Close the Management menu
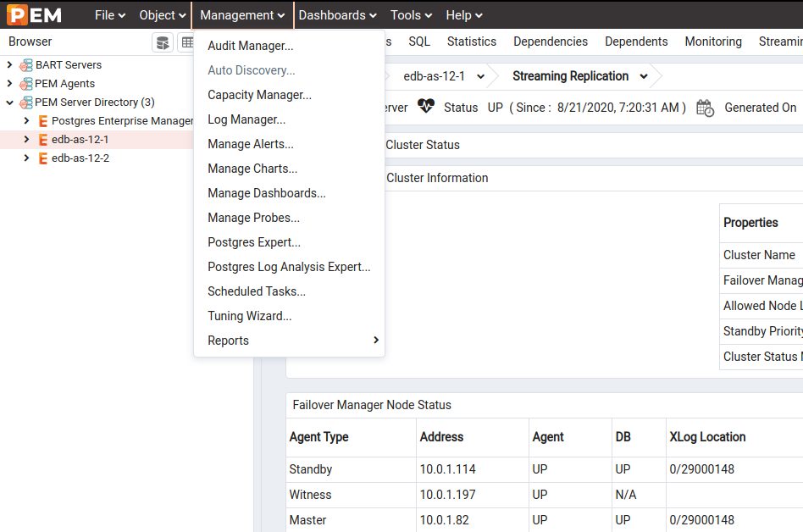Screen dimensions: 803x532 tap(242, 15)
